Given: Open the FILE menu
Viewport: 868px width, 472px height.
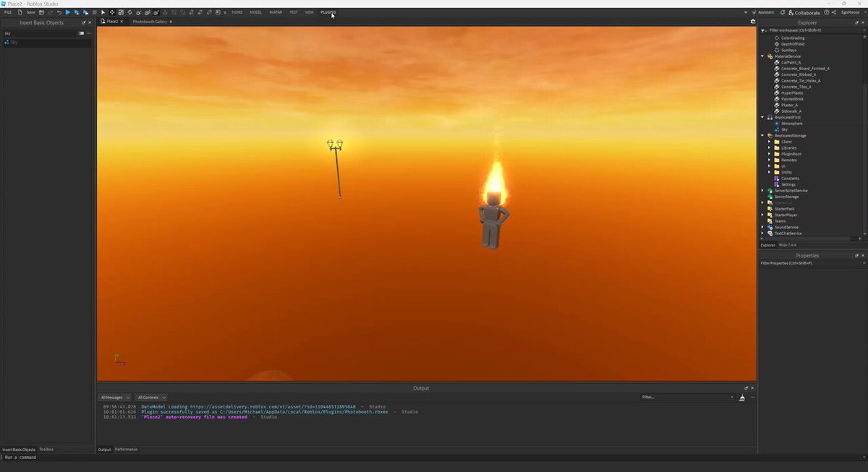Looking at the screenshot, I should tap(8, 12).
